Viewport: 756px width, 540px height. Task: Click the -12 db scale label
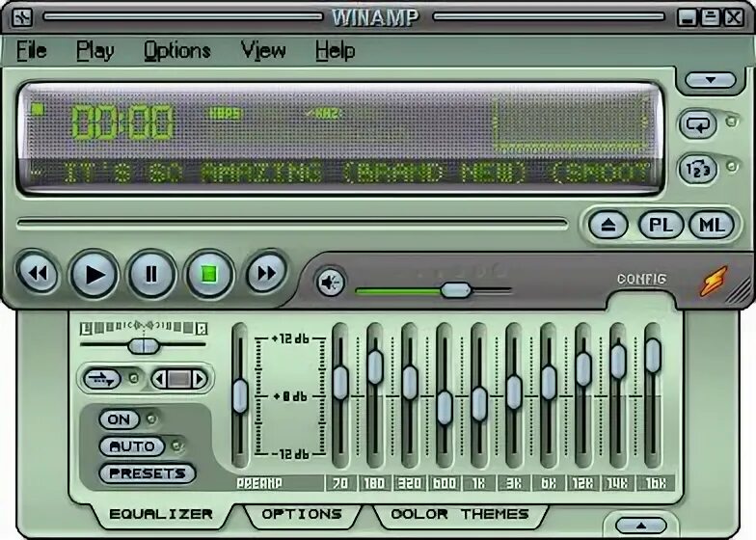pos(291,454)
